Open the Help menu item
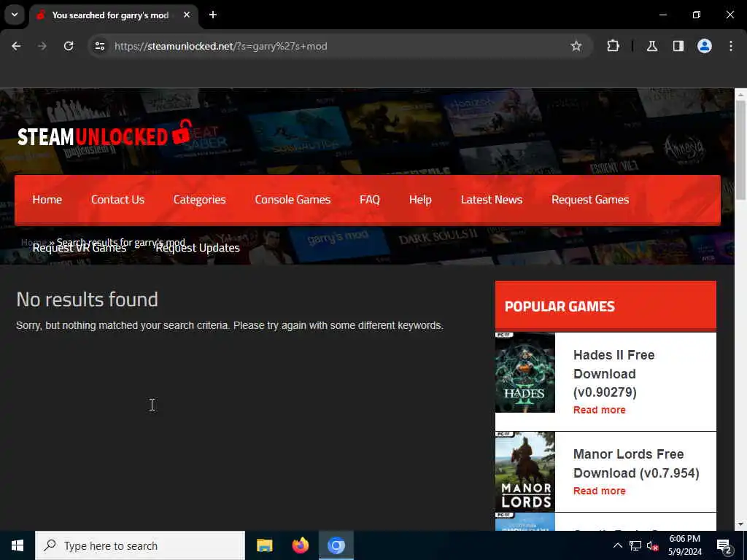The width and height of the screenshot is (747, 560). [420, 200]
